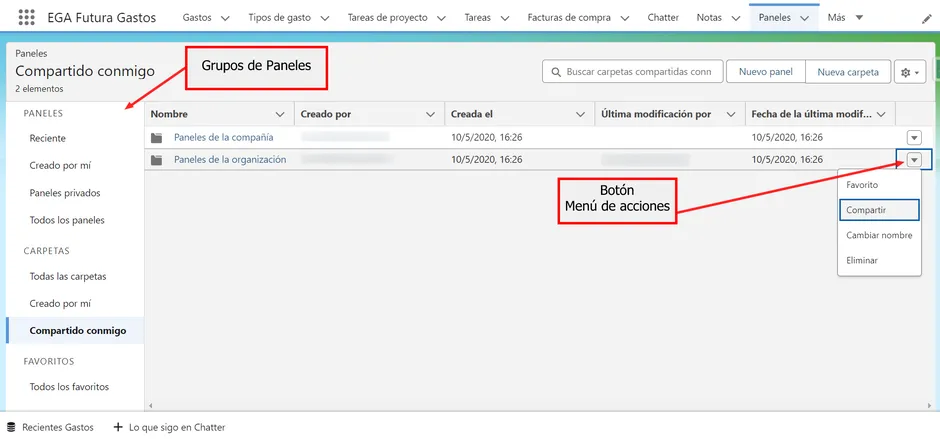Viewport: 940px width, 439px height.
Task: Open Nombre column options chevron
Action: click(279, 114)
